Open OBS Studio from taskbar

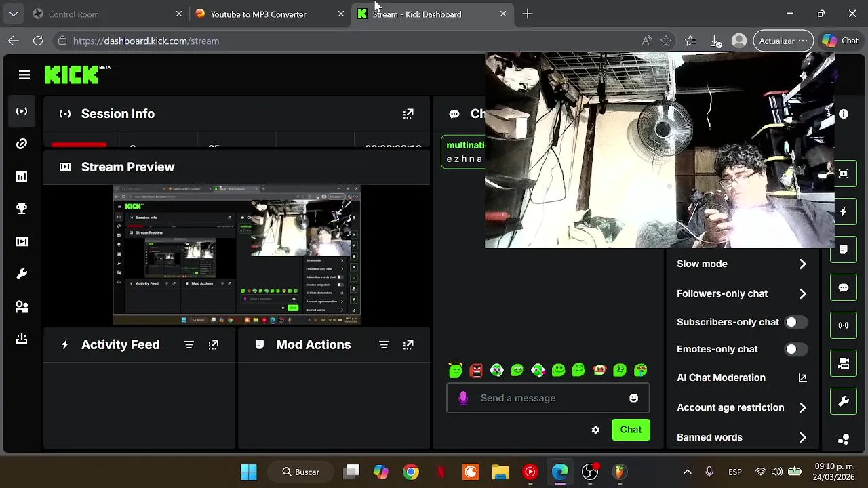(590, 472)
